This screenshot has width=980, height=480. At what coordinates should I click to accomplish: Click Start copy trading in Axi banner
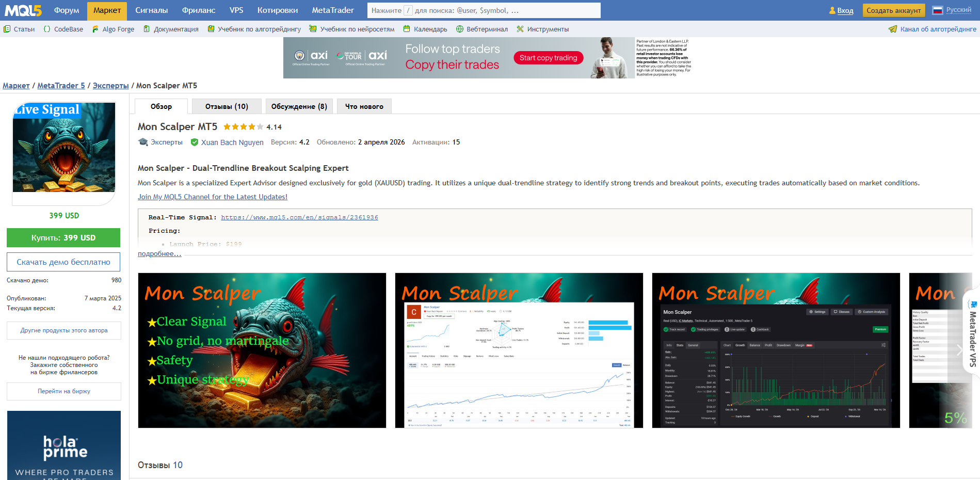point(549,58)
